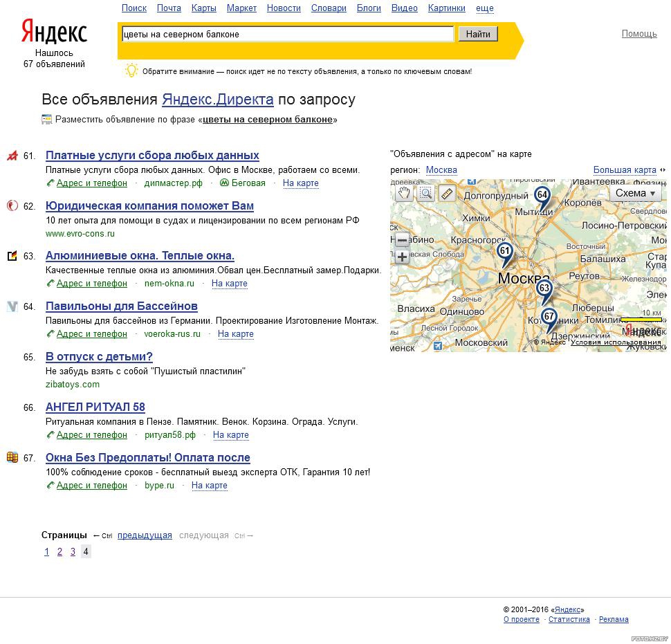This screenshot has width=671, height=644.
Task: Click the expand arrows icon next to Большая карта
Action: tap(663, 170)
